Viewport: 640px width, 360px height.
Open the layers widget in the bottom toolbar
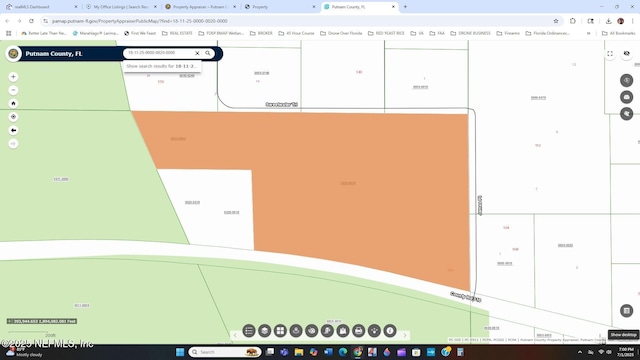click(x=264, y=331)
